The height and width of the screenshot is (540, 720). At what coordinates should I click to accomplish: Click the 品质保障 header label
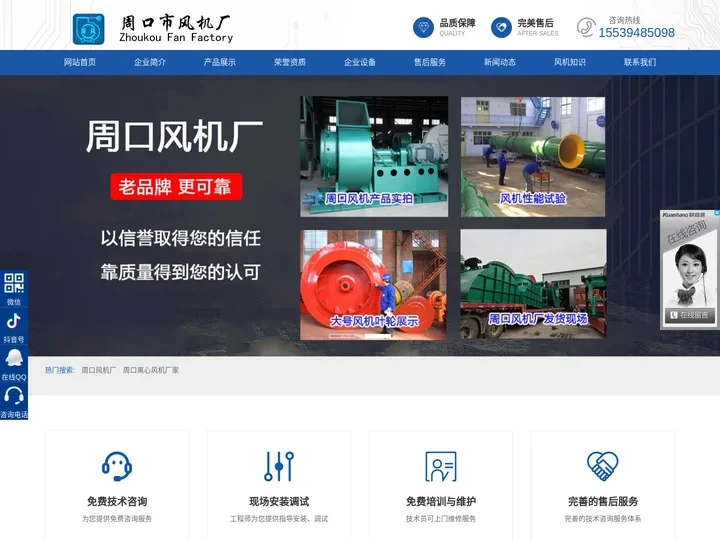457,23
